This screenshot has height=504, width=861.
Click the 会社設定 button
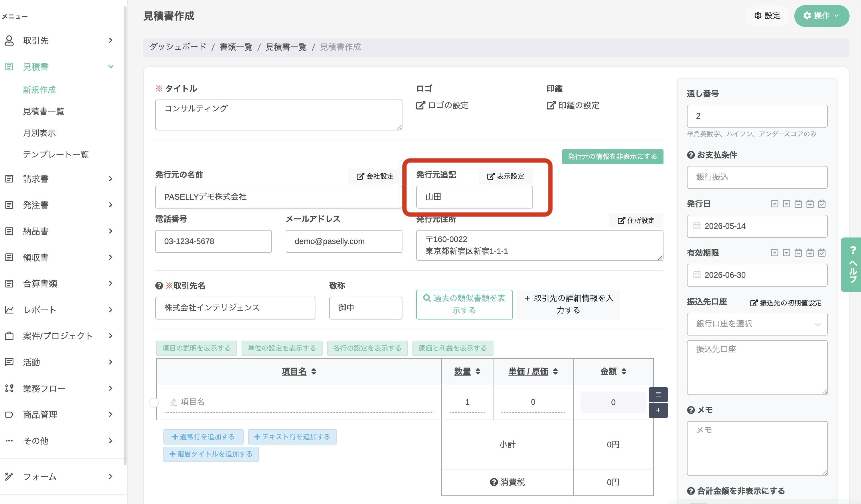pyautogui.click(x=375, y=176)
